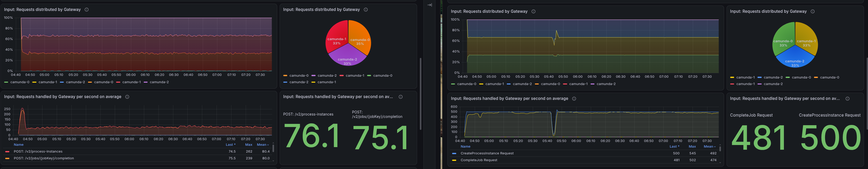Click info icon on left dashboard's requests-per-second graph panel

tap(127, 97)
